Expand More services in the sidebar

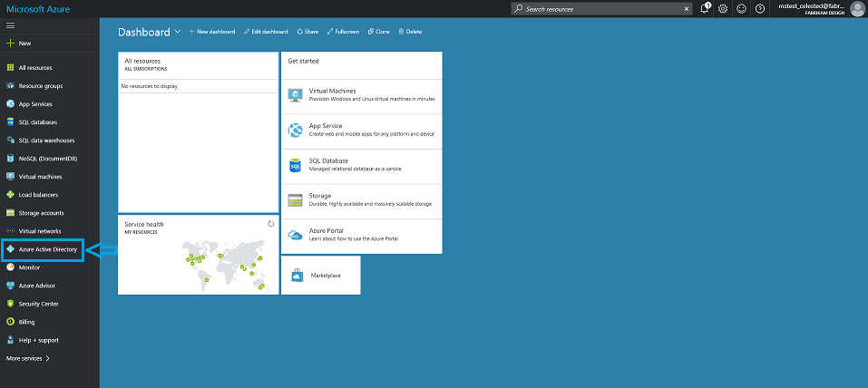point(27,358)
